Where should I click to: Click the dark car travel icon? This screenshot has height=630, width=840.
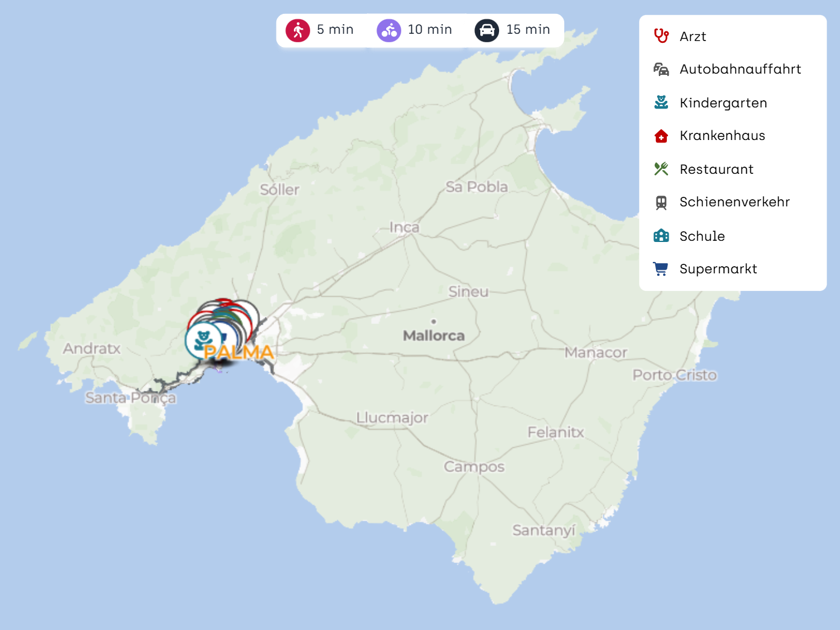[x=486, y=30]
